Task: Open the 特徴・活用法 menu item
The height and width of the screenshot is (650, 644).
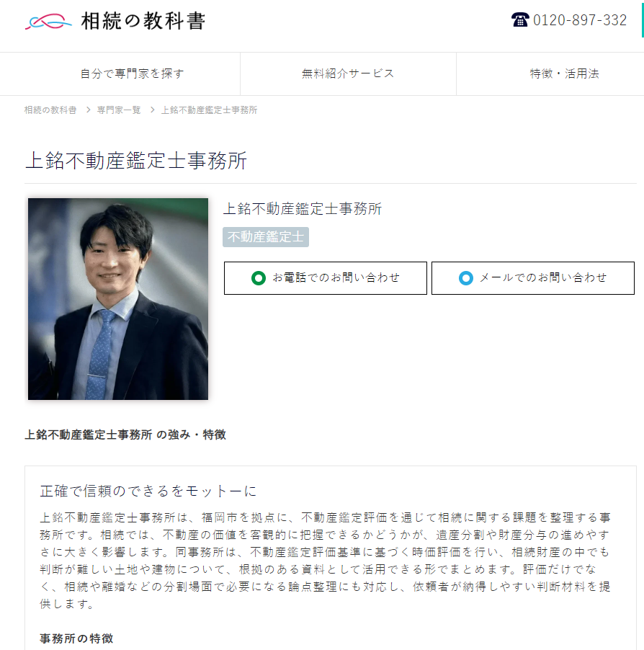Action: coord(564,74)
